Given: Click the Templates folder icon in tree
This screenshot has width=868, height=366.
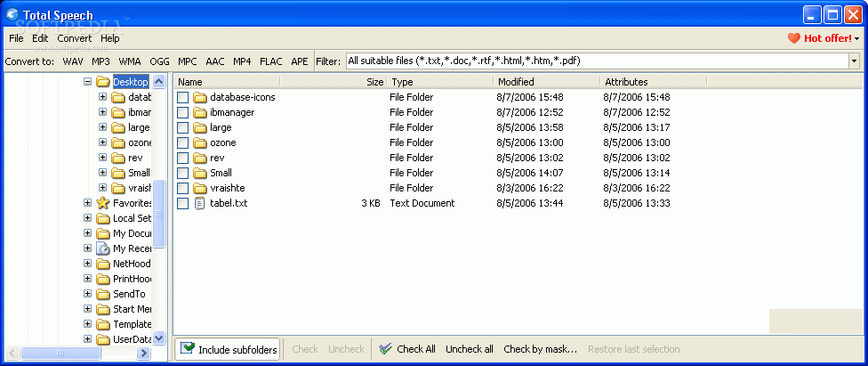Looking at the screenshot, I should 103,324.
